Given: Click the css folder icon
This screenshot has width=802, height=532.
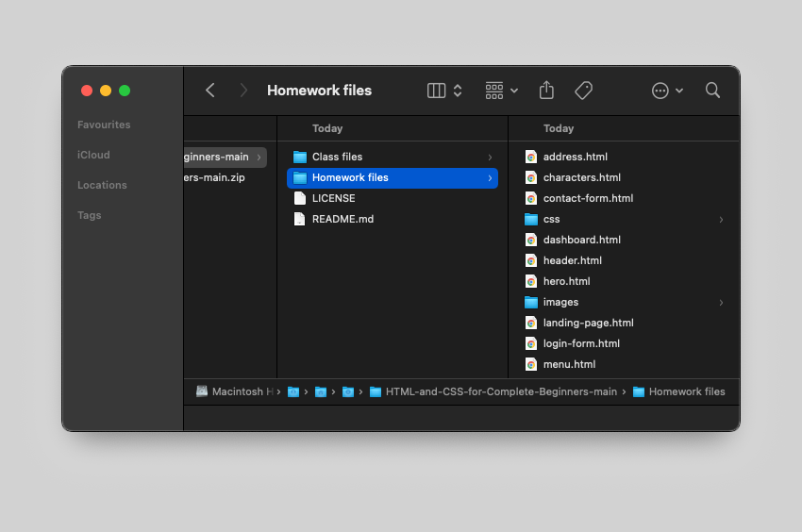Looking at the screenshot, I should coord(531,219).
